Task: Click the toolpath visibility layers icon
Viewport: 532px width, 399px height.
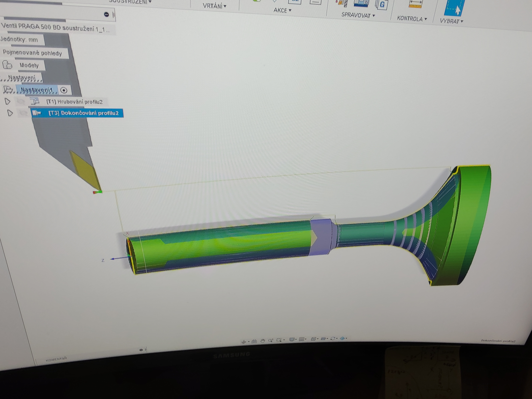Action: click(323, 339)
